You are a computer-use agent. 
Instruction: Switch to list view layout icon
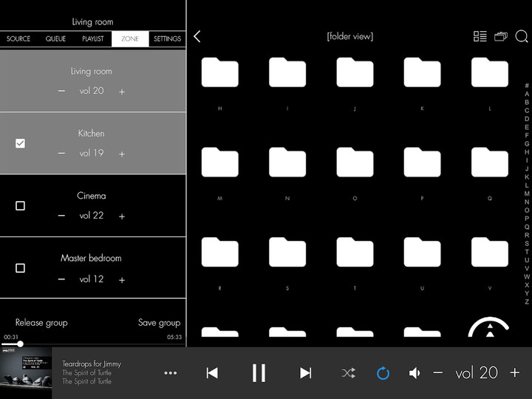pyautogui.click(x=480, y=37)
